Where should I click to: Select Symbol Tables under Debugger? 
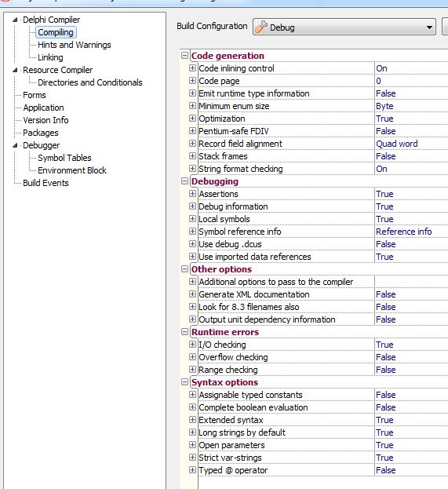tap(64, 158)
